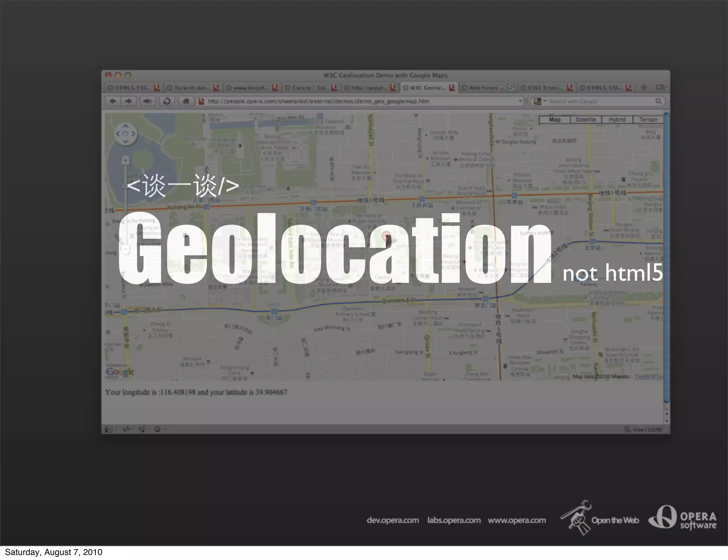Screen dimensions: 728x560
Task: Click the Google logo on the map
Action: pos(120,372)
